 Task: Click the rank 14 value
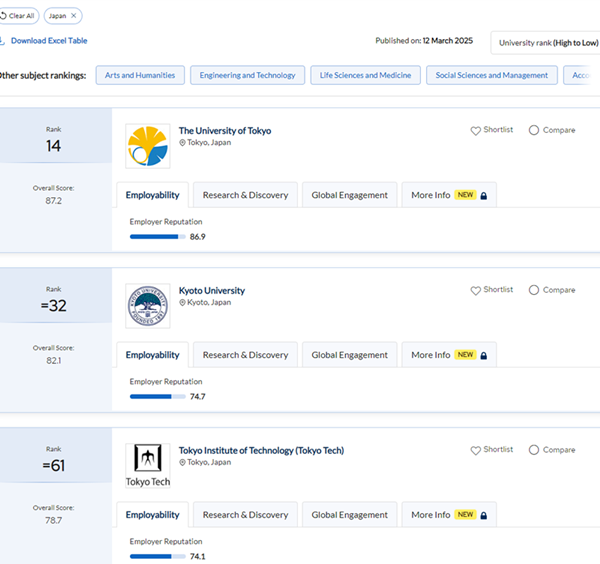click(54, 146)
